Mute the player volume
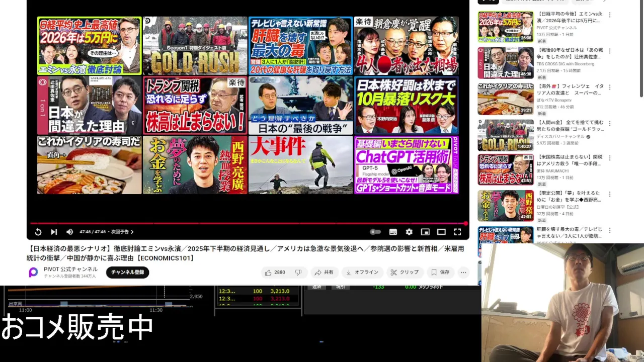 pos(69,232)
